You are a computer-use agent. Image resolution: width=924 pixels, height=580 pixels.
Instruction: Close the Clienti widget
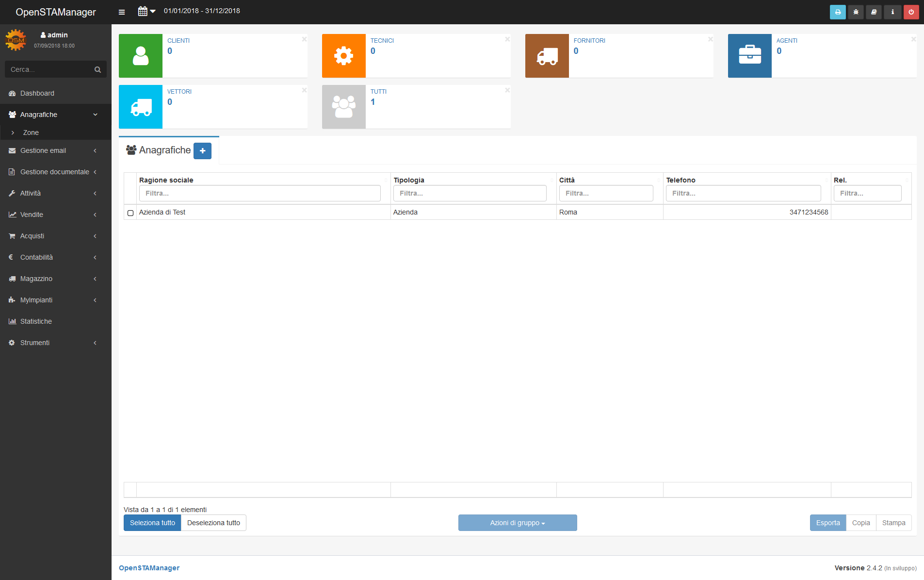(x=304, y=39)
